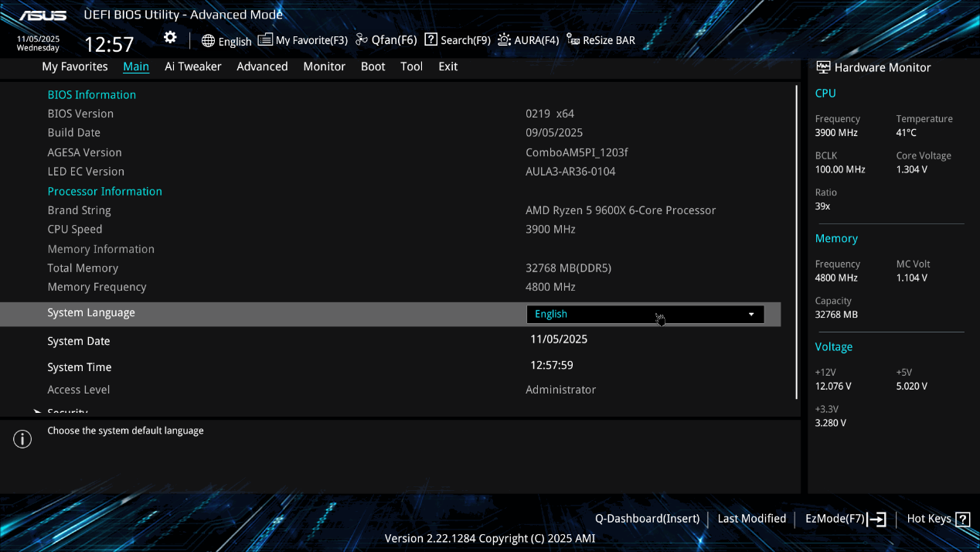Click the main panel vertical scrollbar

(x=796, y=241)
